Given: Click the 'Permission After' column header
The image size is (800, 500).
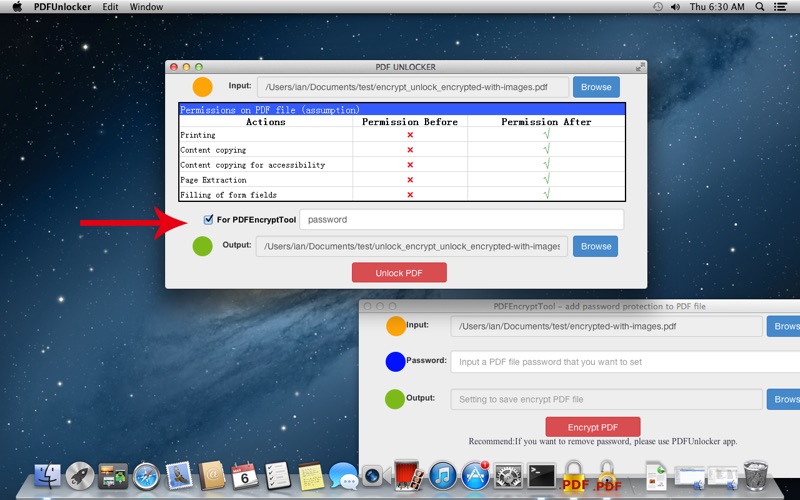Looking at the screenshot, I should (x=546, y=121).
